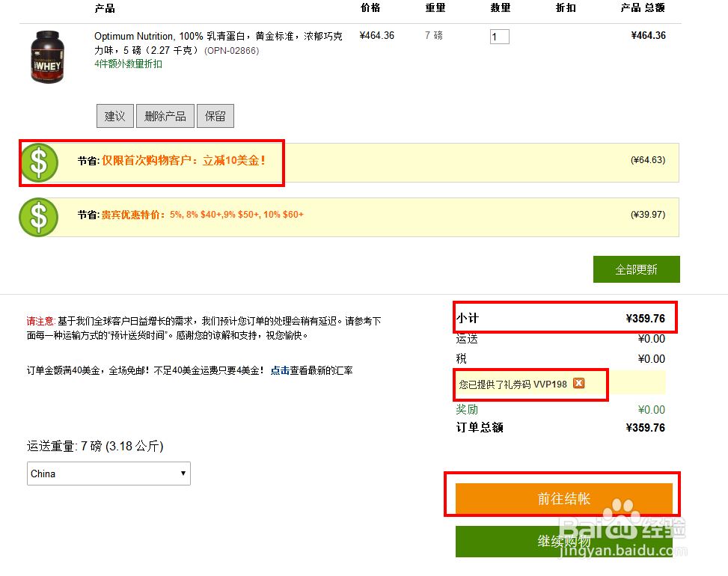
Task: Click the 删除产品 button
Action: 165,116
